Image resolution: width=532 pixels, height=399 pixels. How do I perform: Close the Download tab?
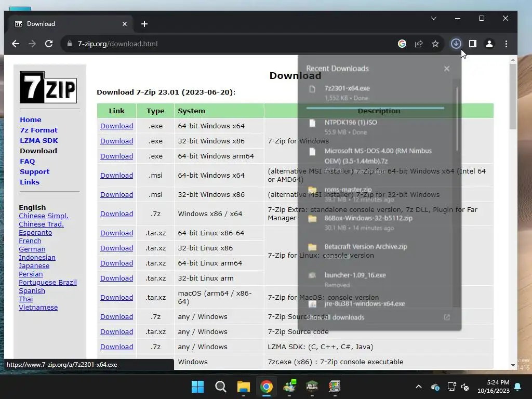tap(125, 24)
